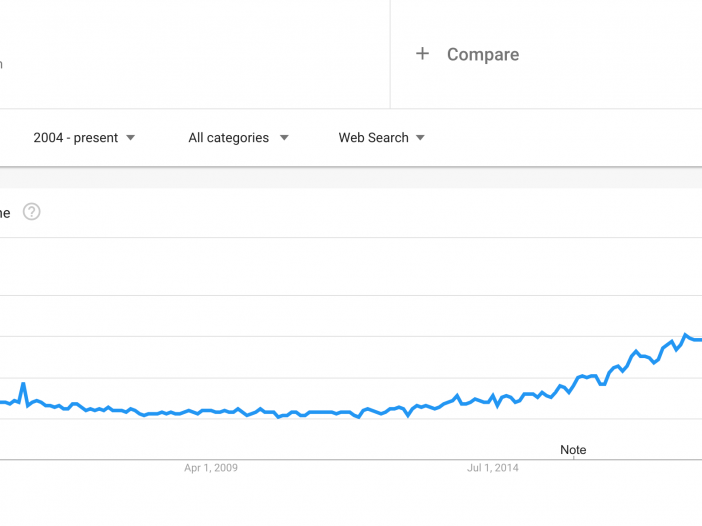Click the highest peak of the blue line
The width and height of the screenshot is (702, 526).
(x=685, y=335)
